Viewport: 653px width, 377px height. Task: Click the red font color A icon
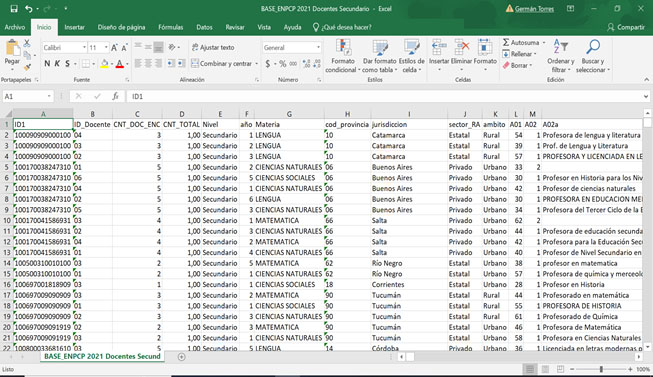coord(120,63)
